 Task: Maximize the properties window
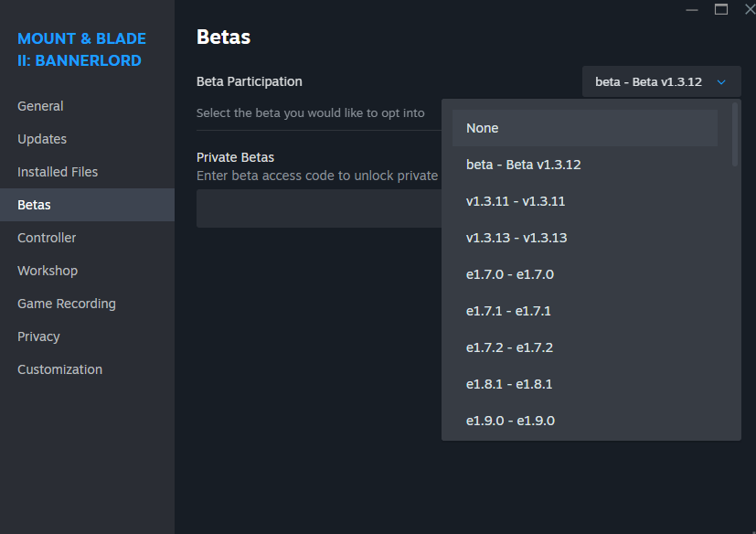pyautogui.click(x=721, y=10)
